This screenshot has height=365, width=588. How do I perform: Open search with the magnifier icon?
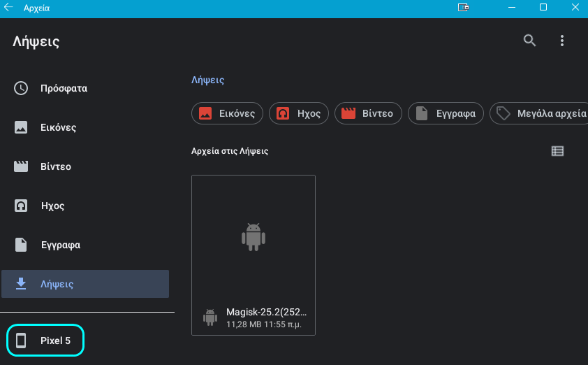click(x=529, y=40)
